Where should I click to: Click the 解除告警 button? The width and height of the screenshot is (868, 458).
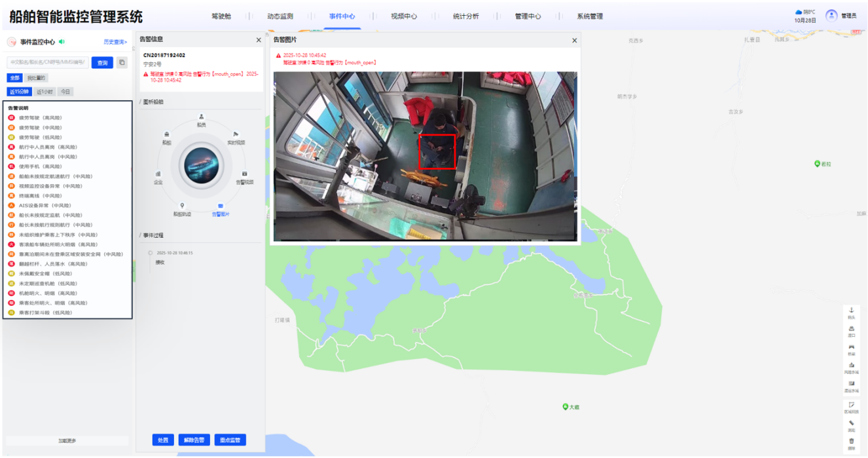pyautogui.click(x=194, y=440)
